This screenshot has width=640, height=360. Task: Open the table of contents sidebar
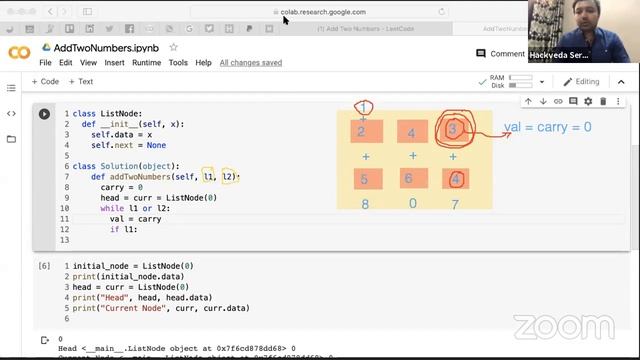pos(11,88)
